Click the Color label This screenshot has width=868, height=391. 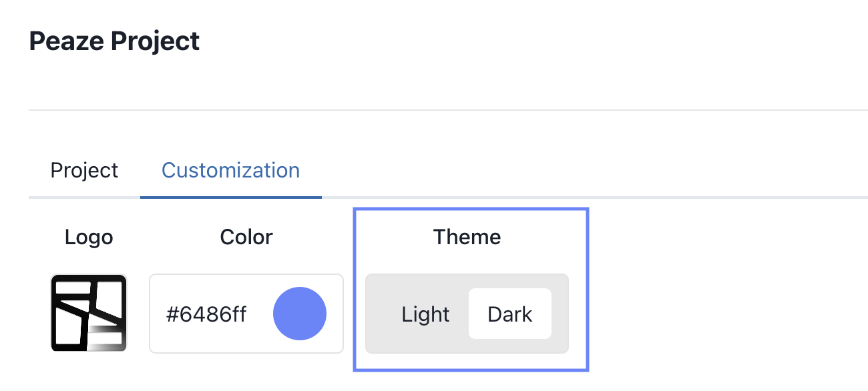coord(246,237)
